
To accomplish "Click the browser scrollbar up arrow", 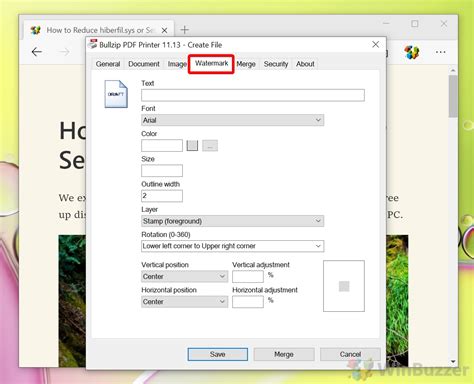I will [x=453, y=71].
